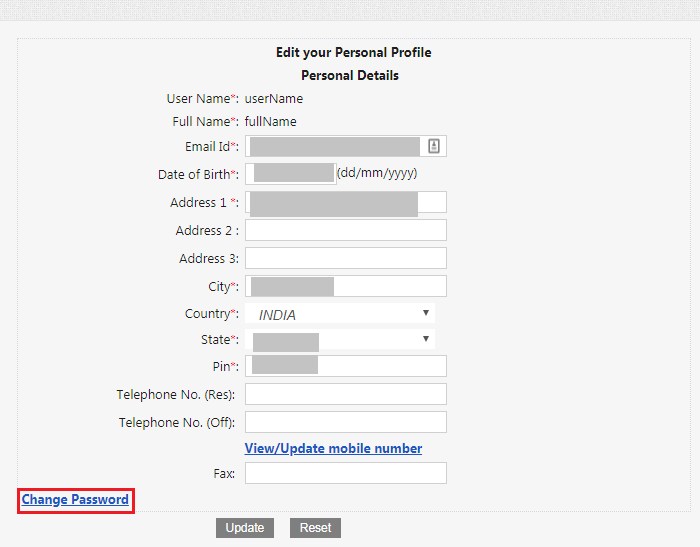Click the contact card icon in Email field
Viewport: 700px width, 547px height.
tap(434, 146)
